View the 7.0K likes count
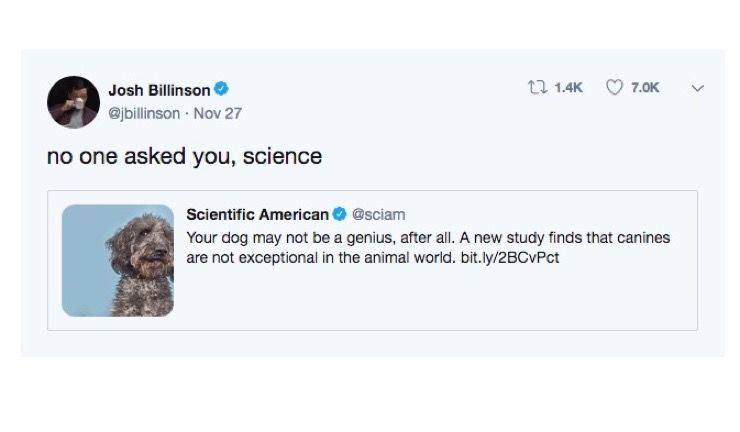The image size is (740, 432). point(645,89)
